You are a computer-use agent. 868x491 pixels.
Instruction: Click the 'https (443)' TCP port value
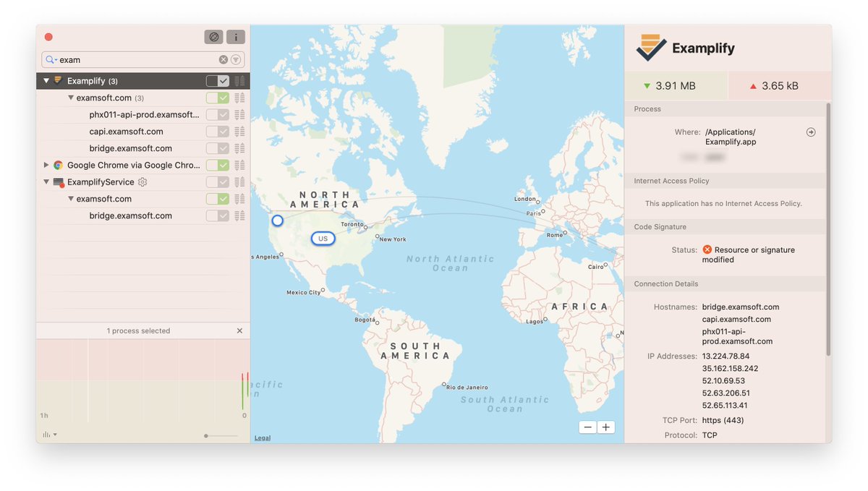(723, 420)
